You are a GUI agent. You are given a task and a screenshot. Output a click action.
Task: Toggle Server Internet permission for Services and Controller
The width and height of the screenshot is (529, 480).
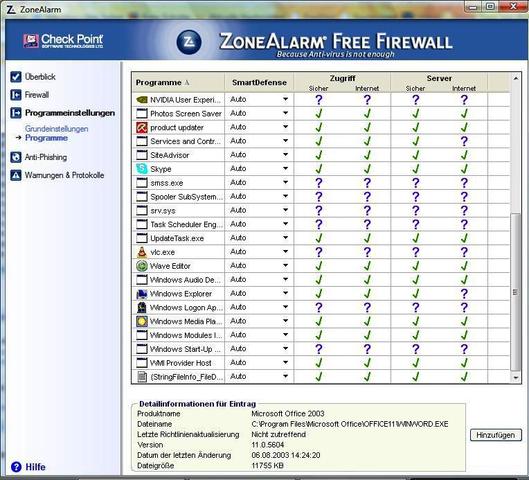pos(464,141)
